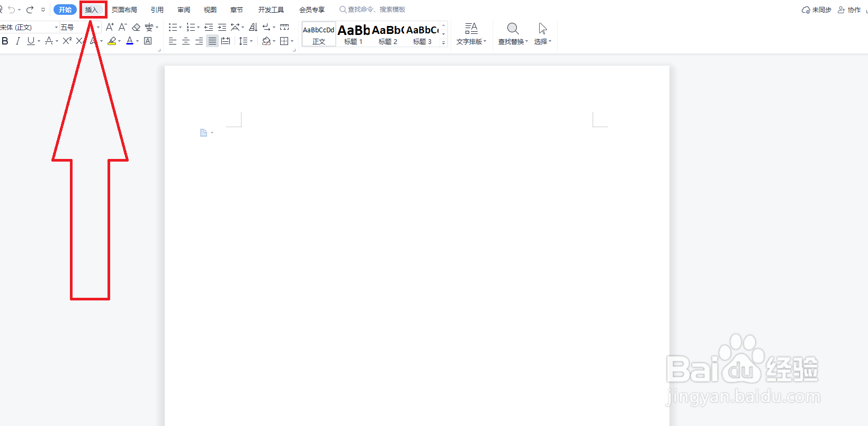This screenshot has height=426, width=868.
Task: Open the 视图 tab
Action: 210,10
